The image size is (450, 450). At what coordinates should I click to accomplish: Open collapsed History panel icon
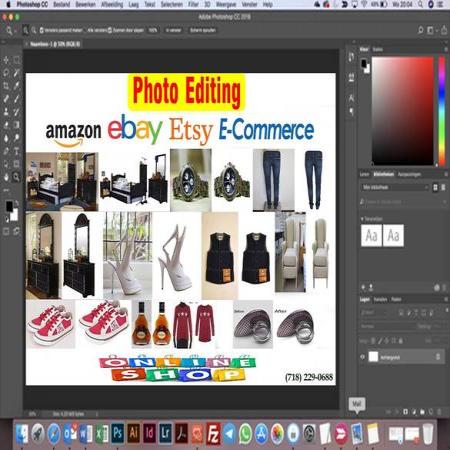point(351,57)
